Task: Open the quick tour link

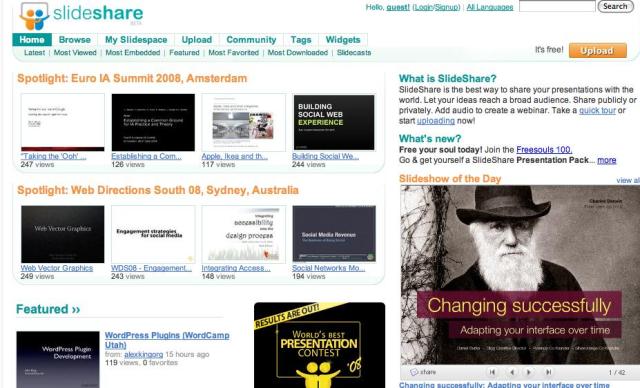Action: pos(597,110)
